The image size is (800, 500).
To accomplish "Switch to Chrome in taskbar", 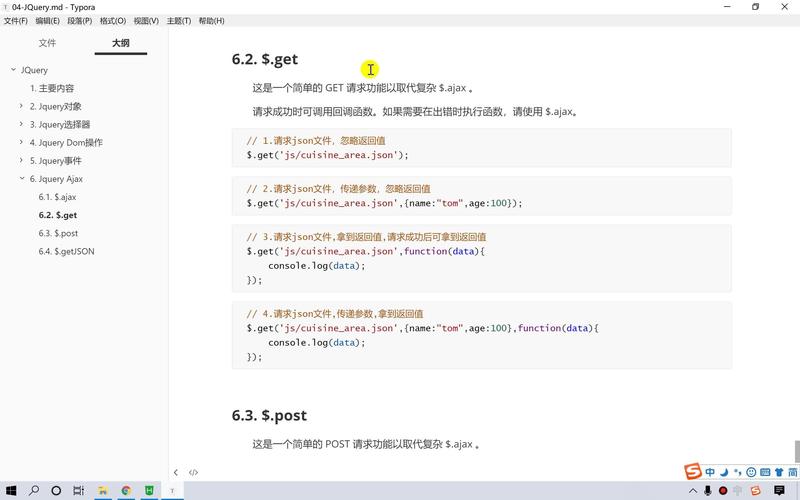I will click(x=126, y=491).
